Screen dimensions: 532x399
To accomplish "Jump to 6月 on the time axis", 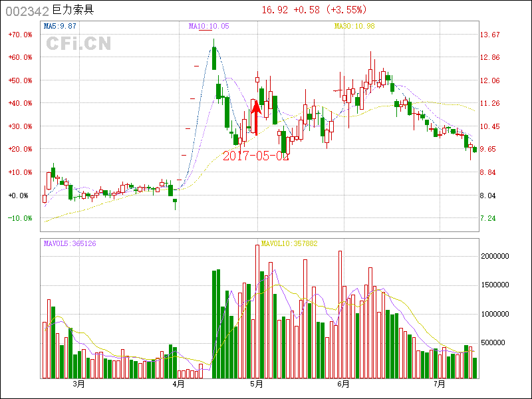I will tap(344, 384).
